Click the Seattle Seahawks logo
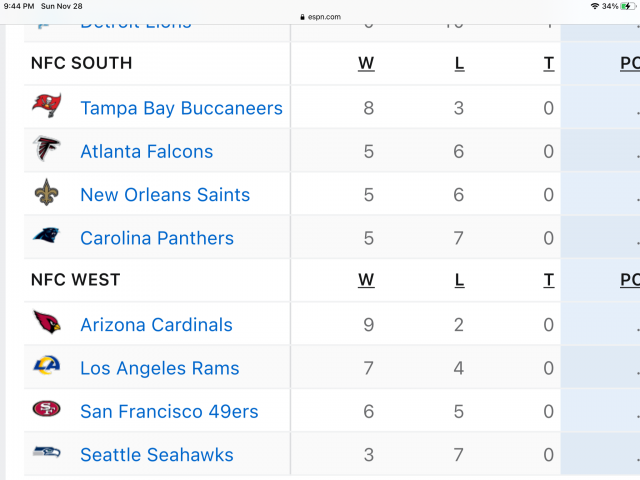Screen dimensions: 640x480 [46, 454]
